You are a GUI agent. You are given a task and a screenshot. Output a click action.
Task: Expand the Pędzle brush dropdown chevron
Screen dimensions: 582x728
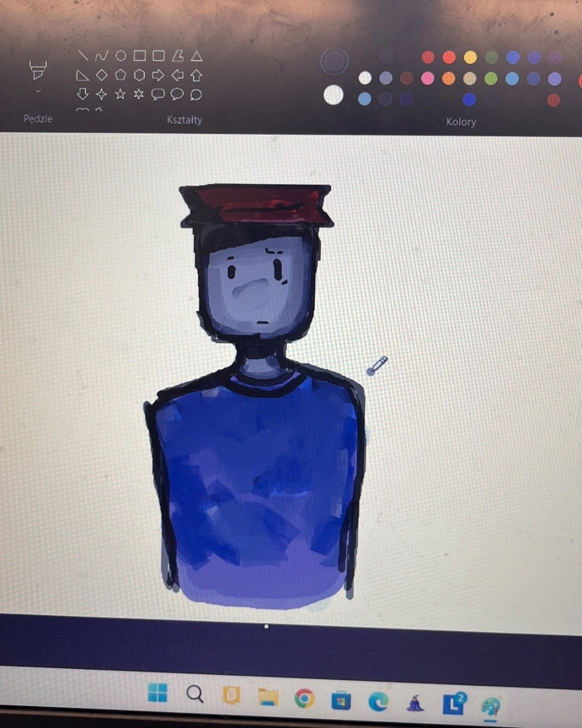pyautogui.click(x=38, y=91)
